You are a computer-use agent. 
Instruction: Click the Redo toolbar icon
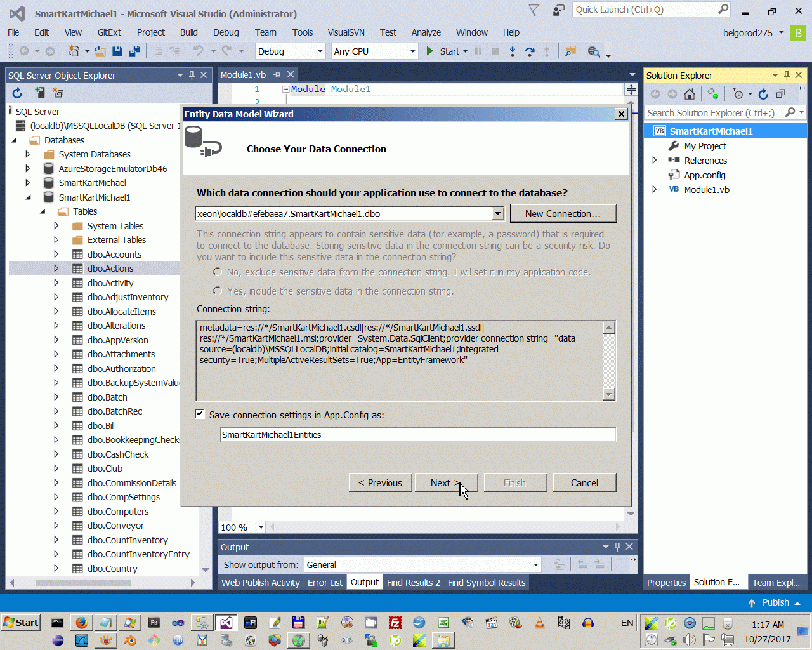point(226,51)
